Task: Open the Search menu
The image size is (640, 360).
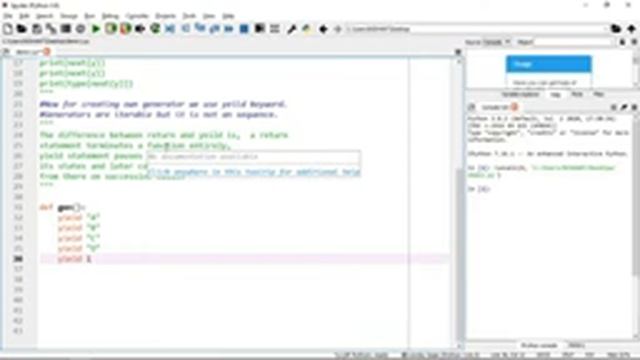Action: pyautogui.click(x=44, y=16)
